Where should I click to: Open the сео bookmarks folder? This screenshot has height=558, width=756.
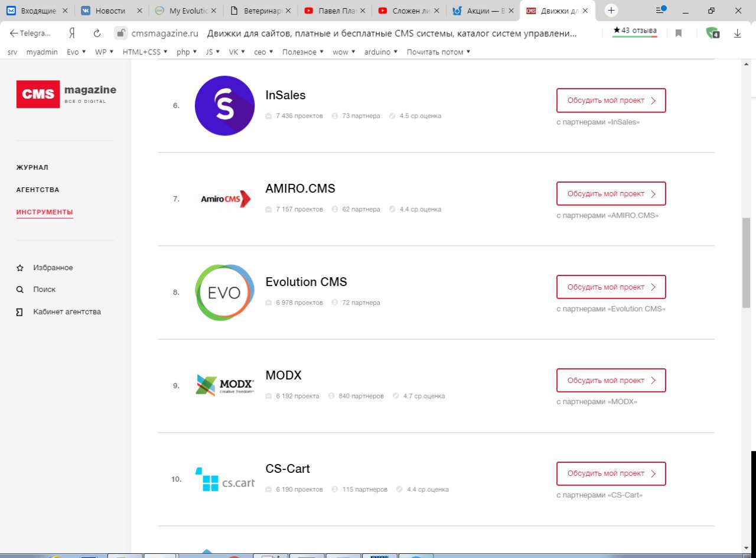tap(263, 52)
